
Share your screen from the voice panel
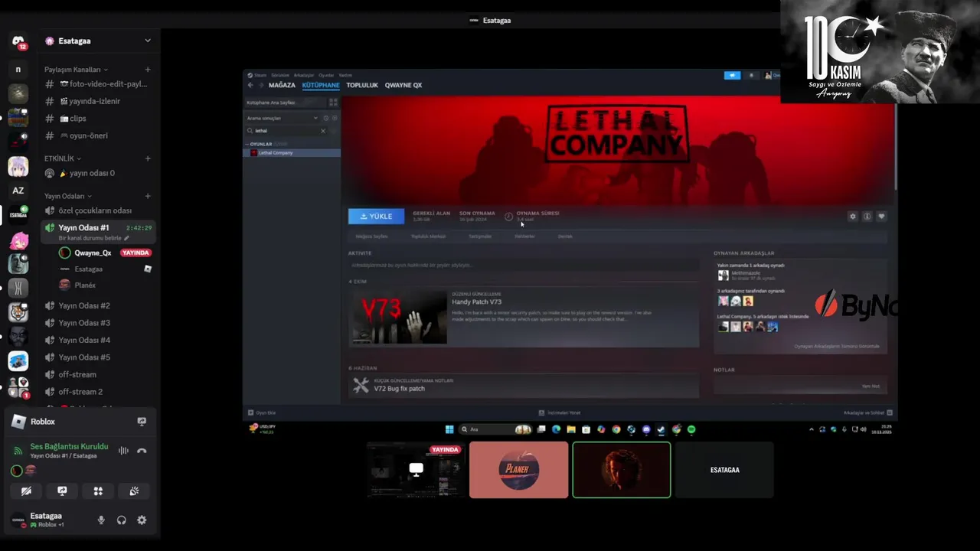coord(62,491)
